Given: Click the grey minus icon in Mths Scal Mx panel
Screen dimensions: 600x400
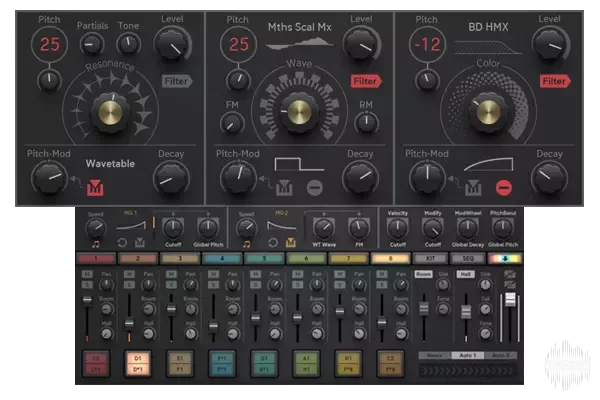Looking at the screenshot, I should [x=315, y=188].
